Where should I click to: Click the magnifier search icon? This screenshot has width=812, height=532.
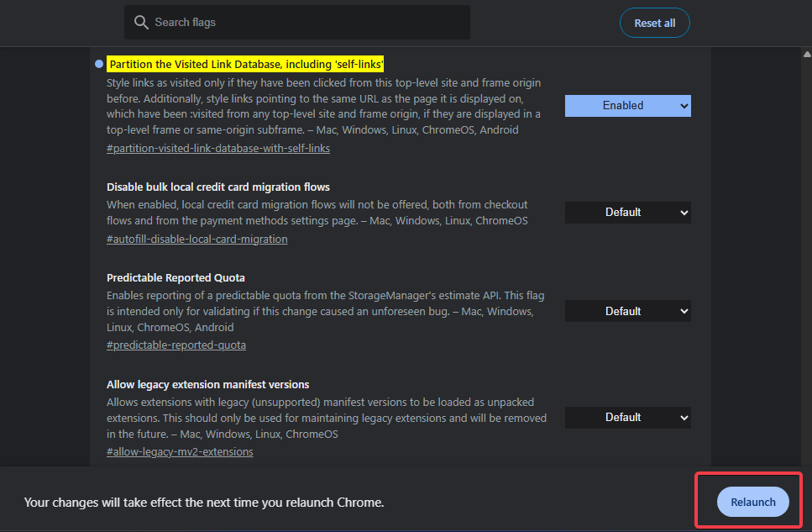(x=141, y=23)
